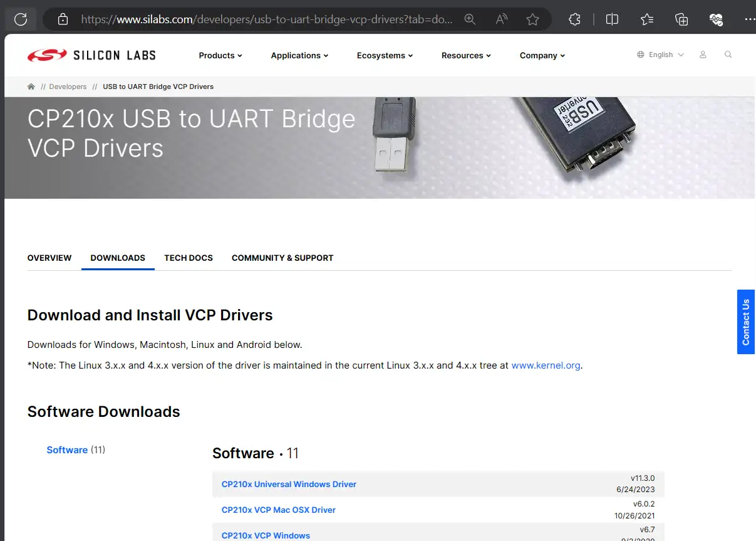
Task: Click the Contact Us sidebar button
Action: pos(745,322)
